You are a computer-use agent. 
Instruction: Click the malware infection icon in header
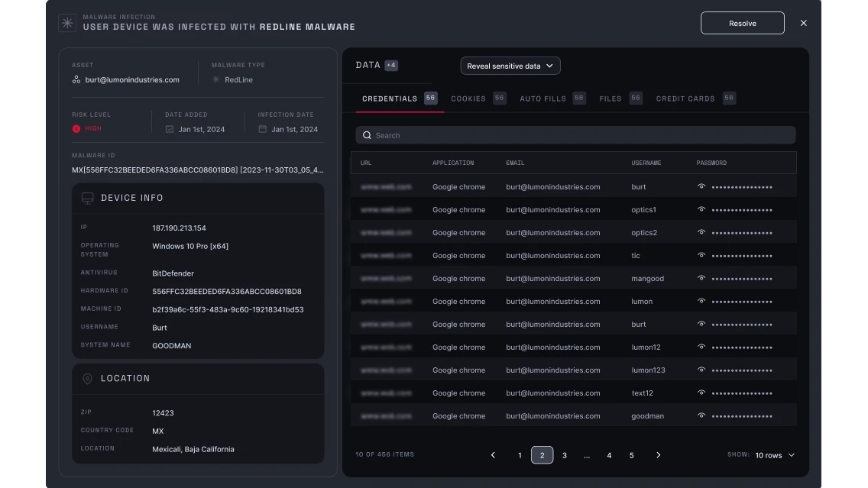tap(67, 23)
